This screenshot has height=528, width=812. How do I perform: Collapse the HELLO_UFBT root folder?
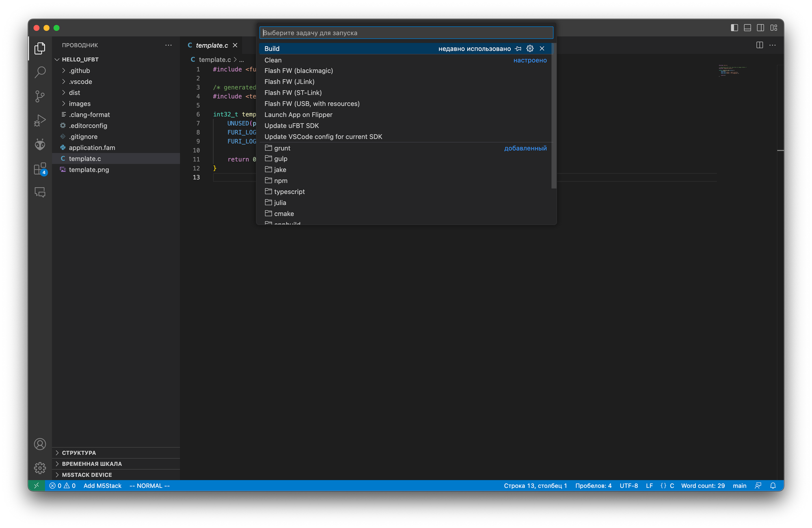116,59
